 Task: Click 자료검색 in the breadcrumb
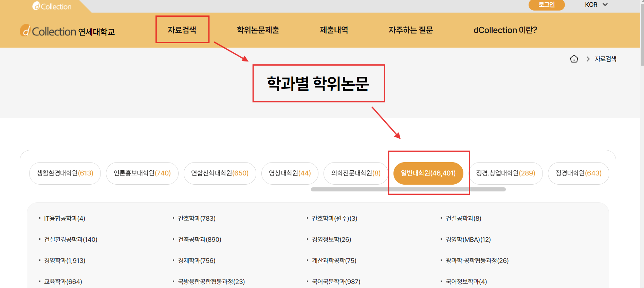pyautogui.click(x=605, y=59)
